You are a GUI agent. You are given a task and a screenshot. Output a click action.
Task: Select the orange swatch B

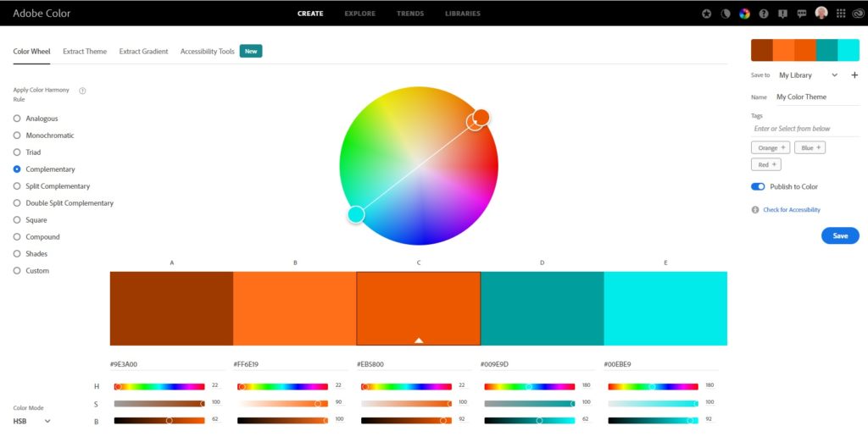tap(294, 308)
